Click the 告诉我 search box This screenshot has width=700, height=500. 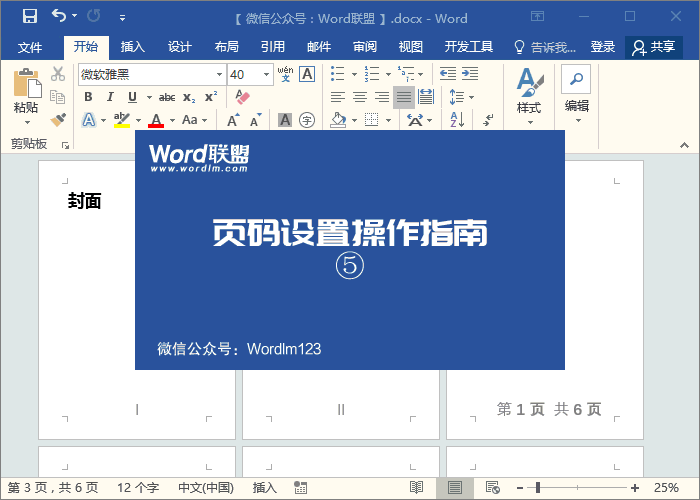[x=545, y=47]
